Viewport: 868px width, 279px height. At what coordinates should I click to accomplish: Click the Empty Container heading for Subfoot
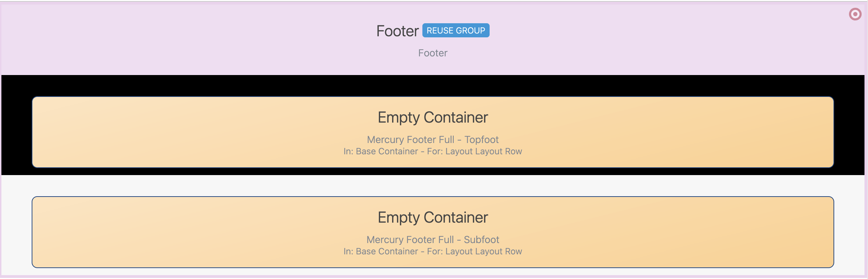[433, 217]
